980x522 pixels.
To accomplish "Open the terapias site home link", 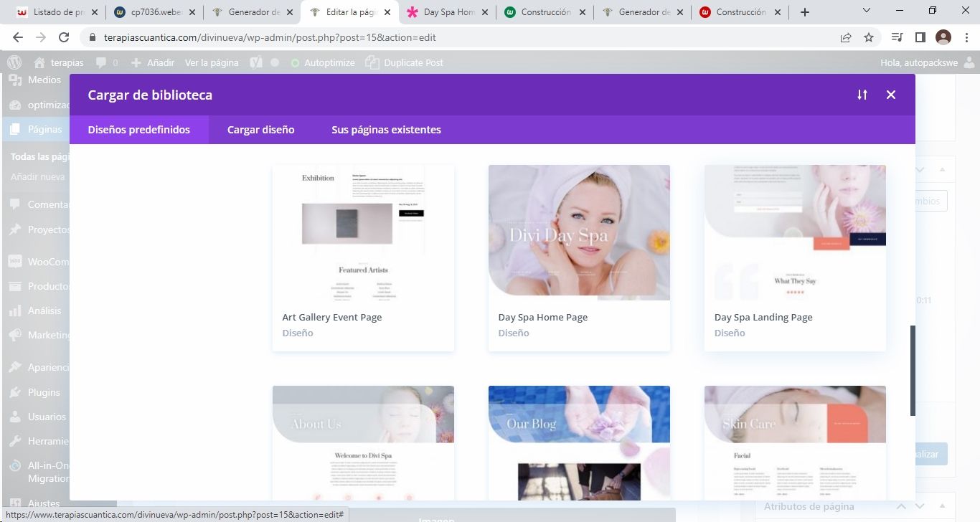I will tap(59, 62).
